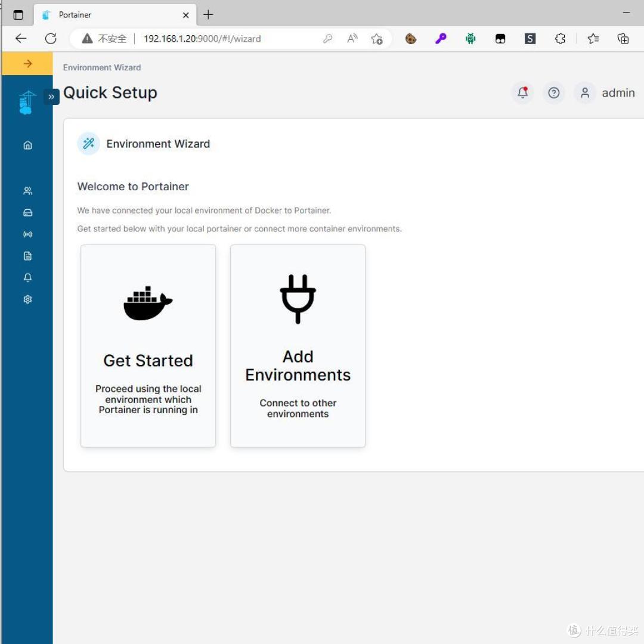The width and height of the screenshot is (644, 644).
Task: Open Home from the sidebar house icon
Action: (27, 145)
